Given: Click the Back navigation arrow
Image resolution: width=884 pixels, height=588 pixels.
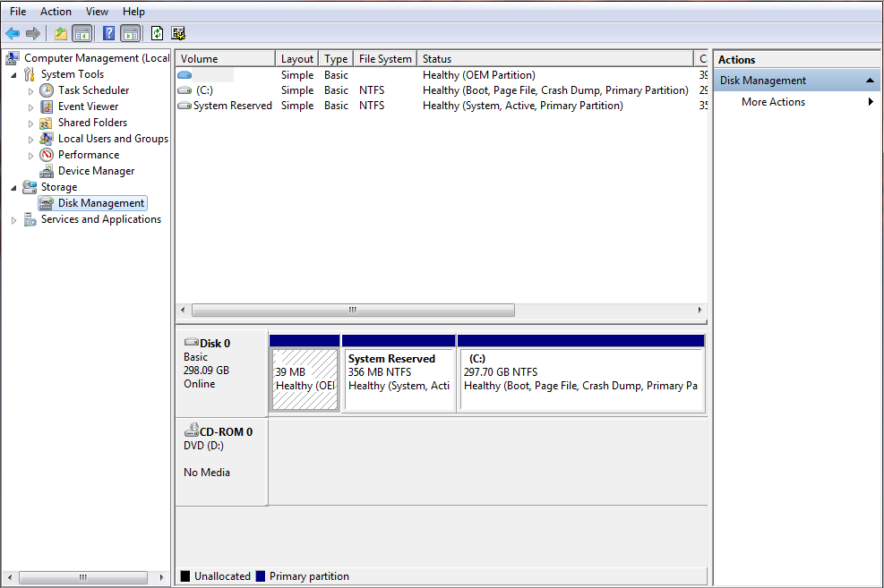Looking at the screenshot, I should pos(13,33).
